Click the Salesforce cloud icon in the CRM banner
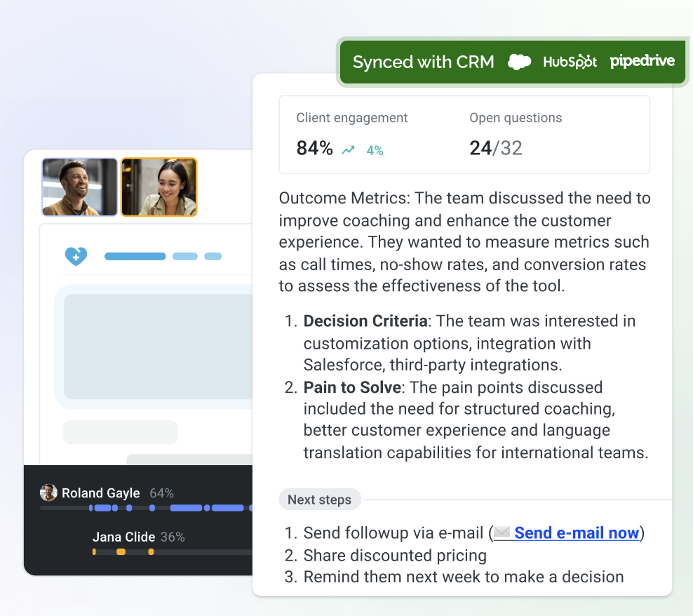Viewport: 693px width, 616px height. point(520,62)
